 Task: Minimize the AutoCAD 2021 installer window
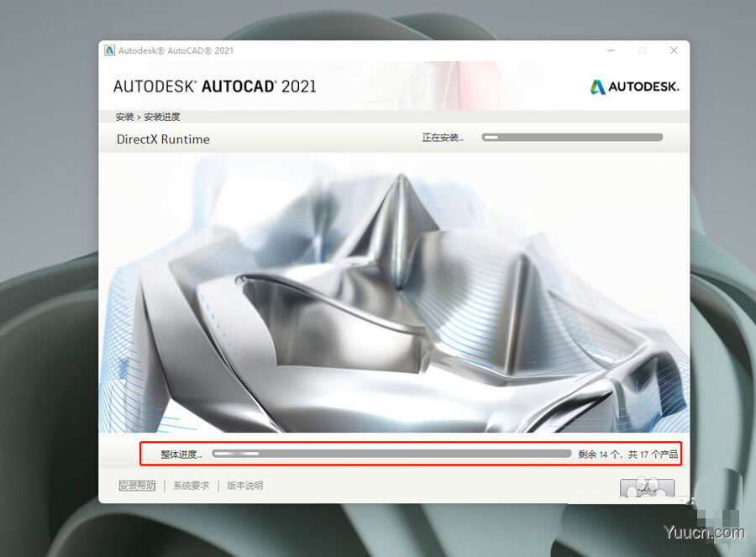pyautogui.click(x=611, y=50)
